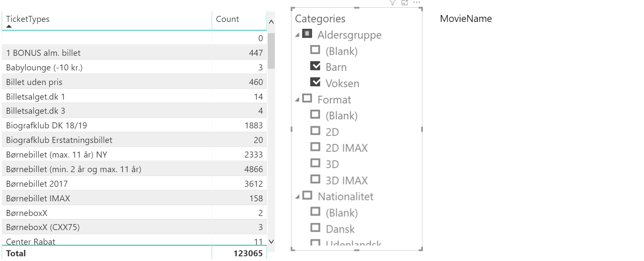Open the slicer focus mode icon
The image size is (644, 261).
pyautogui.click(x=404, y=2)
